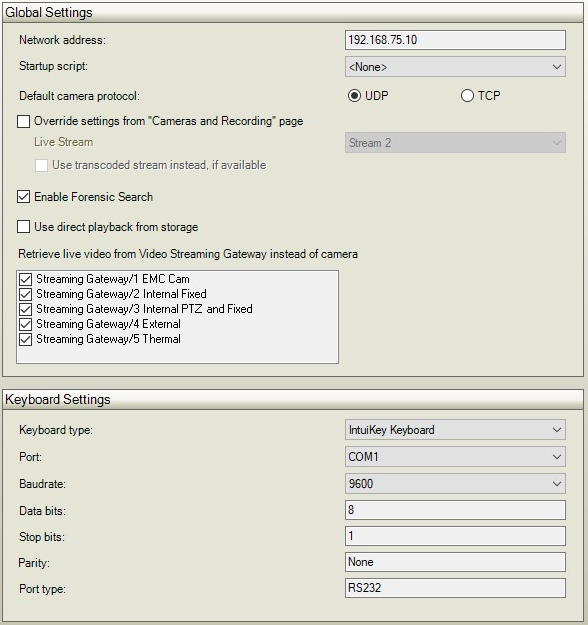Toggle Streaming Gateway/4 External checkbox
The height and width of the screenshot is (625, 588).
pyautogui.click(x=26, y=324)
